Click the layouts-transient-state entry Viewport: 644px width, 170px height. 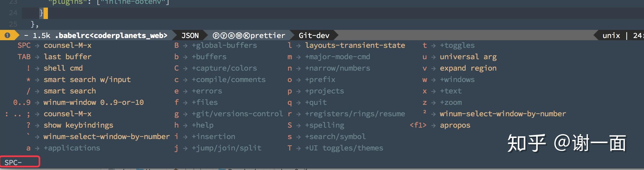[355, 45]
